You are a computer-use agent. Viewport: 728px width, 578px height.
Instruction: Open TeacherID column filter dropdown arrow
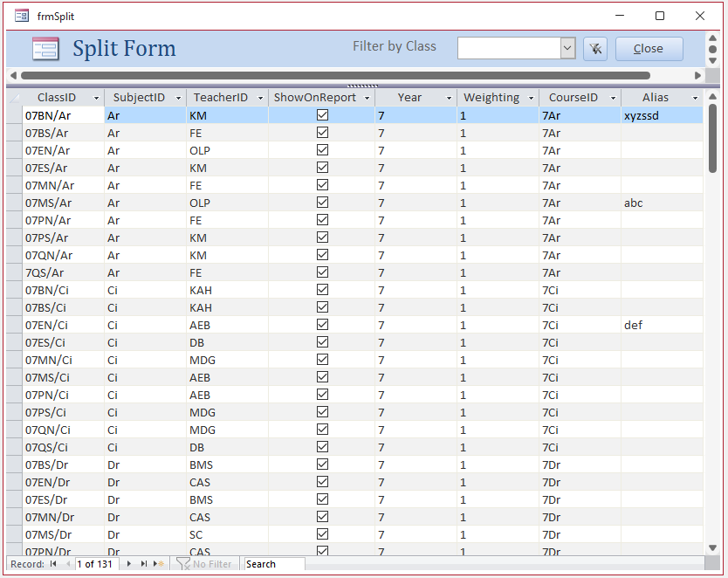(x=260, y=98)
